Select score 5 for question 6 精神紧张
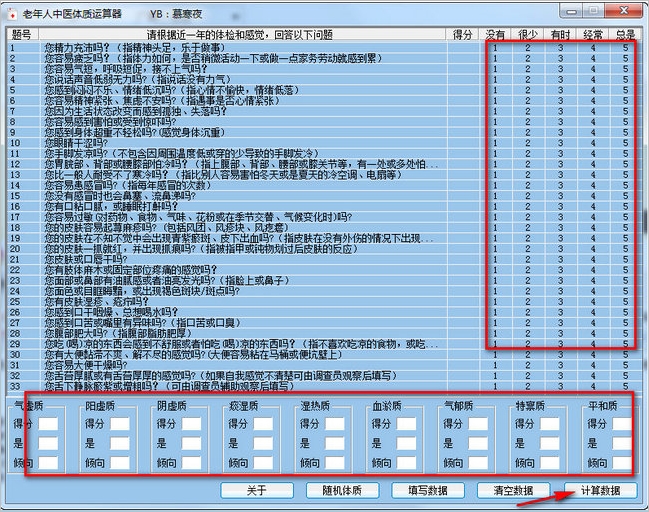649x512 pixels. tap(625, 101)
